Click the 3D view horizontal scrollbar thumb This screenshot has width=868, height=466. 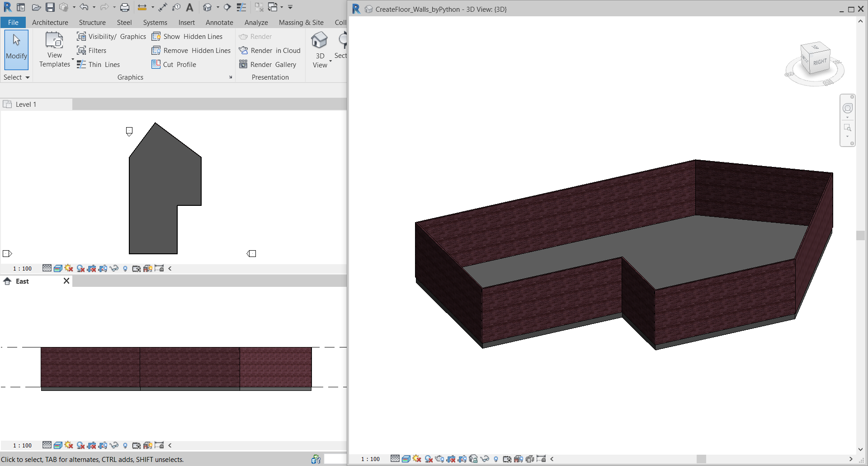tap(701, 459)
